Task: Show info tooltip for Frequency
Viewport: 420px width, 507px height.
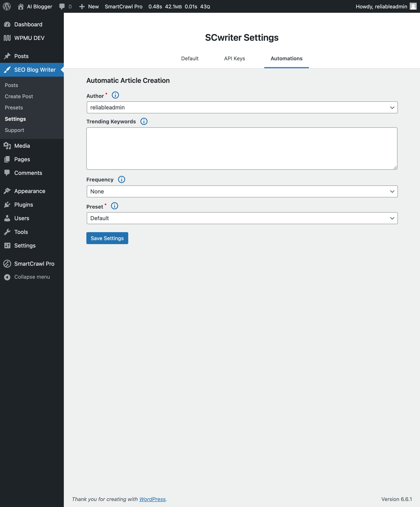Action: 122,179
